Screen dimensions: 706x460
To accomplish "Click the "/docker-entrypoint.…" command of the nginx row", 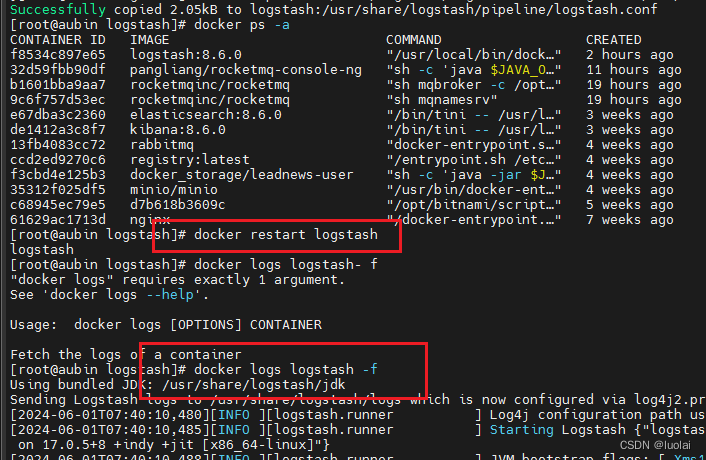I will (x=474, y=220).
